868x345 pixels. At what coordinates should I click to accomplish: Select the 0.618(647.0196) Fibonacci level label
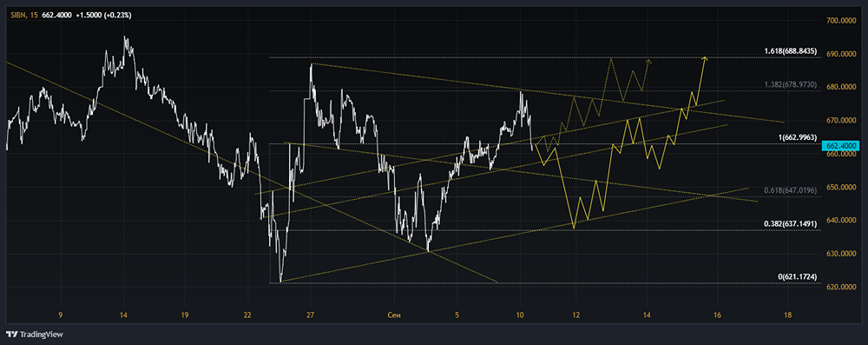point(791,190)
